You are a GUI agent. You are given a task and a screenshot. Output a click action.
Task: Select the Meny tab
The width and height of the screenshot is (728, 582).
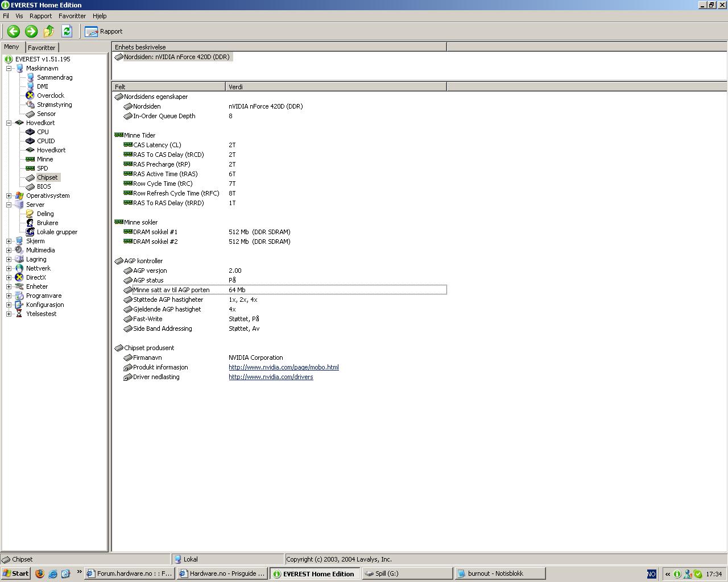coord(11,47)
